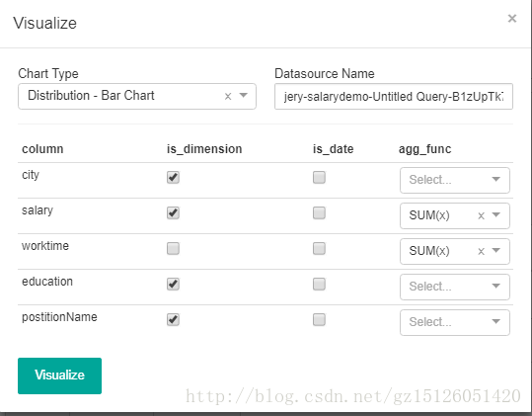
Task: Click the Distribution - Bar Chart value
Action: click(x=91, y=96)
